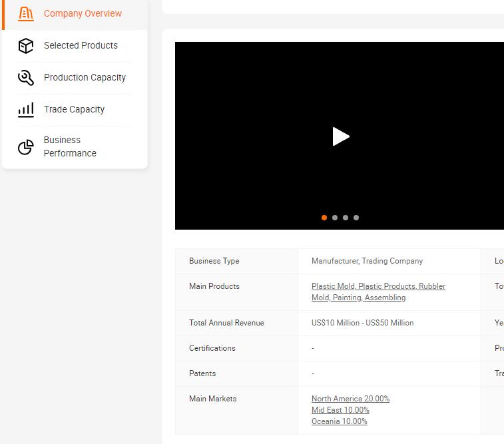Viewport: 504px width, 444px height.
Task: Click the Certifications row label
Action: (212, 348)
